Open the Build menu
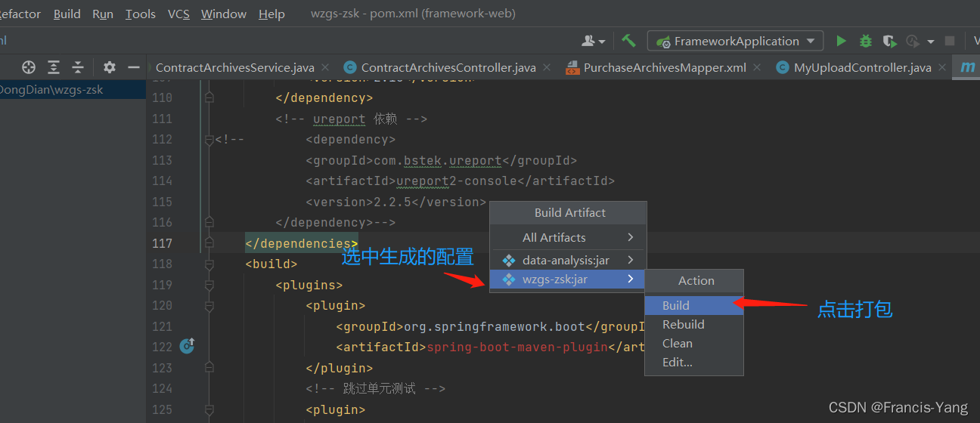This screenshot has height=423, width=980. (x=67, y=14)
